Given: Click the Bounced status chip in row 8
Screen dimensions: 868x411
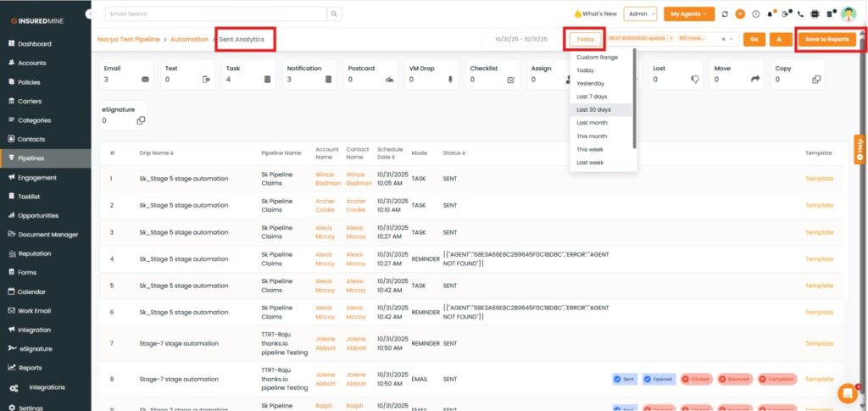Looking at the screenshot, I should click(734, 379).
